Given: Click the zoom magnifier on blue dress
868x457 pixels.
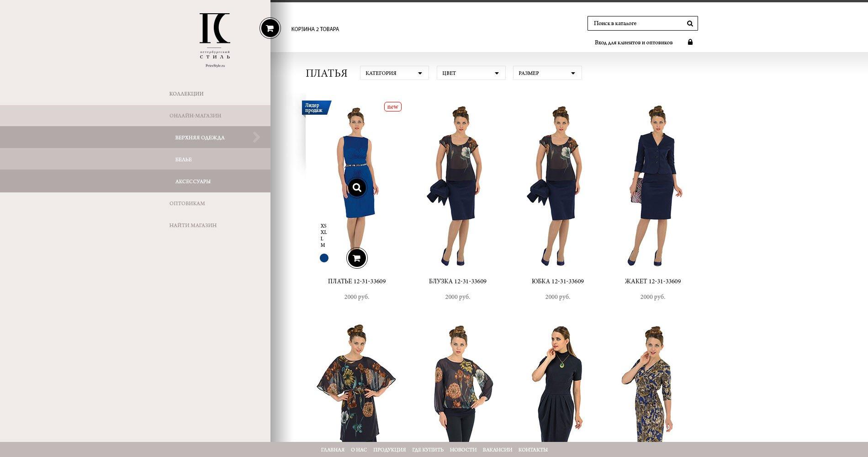Looking at the screenshot, I should [357, 187].
